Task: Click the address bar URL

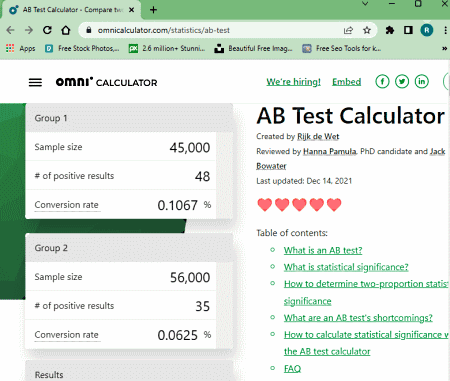Action: [x=164, y=30]
